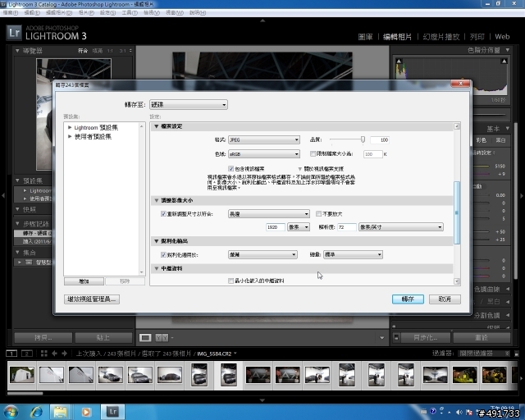The width and height of the screenshot is (525, 420).
Task: Open the 螢幕 sharpening dropdown
Action: pos(262,254)
